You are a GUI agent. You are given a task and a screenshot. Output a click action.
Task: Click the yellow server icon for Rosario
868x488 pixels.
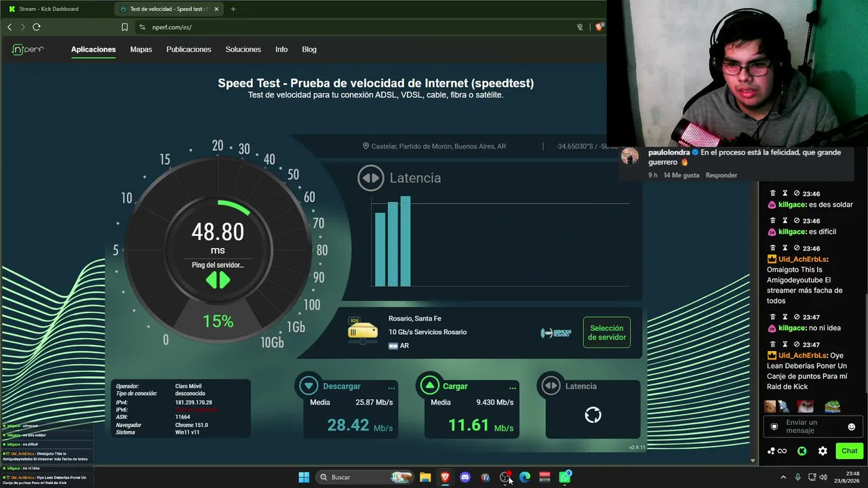(x=363, y=330)
